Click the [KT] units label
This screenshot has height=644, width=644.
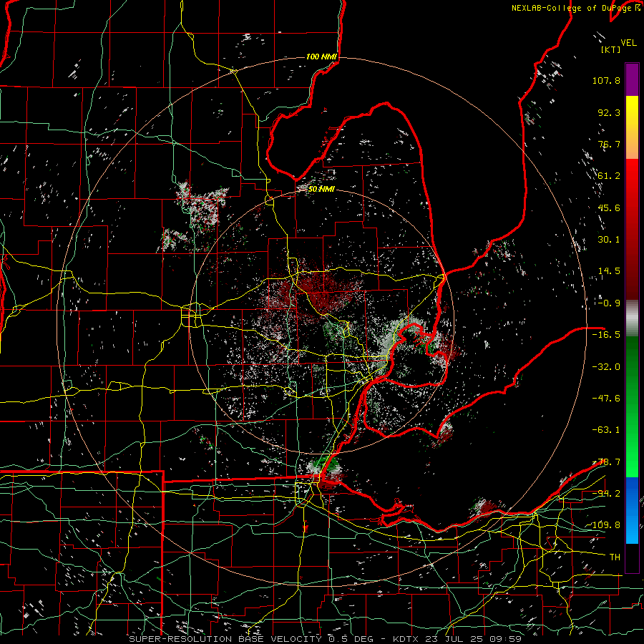610,49
